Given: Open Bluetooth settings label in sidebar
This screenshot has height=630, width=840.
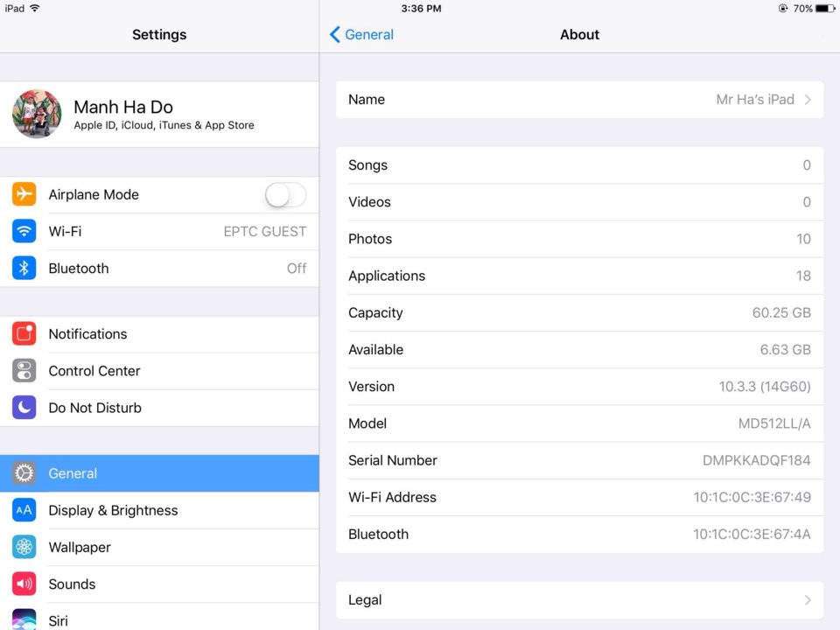Looking at the screenshot, I should click(79, 269).
